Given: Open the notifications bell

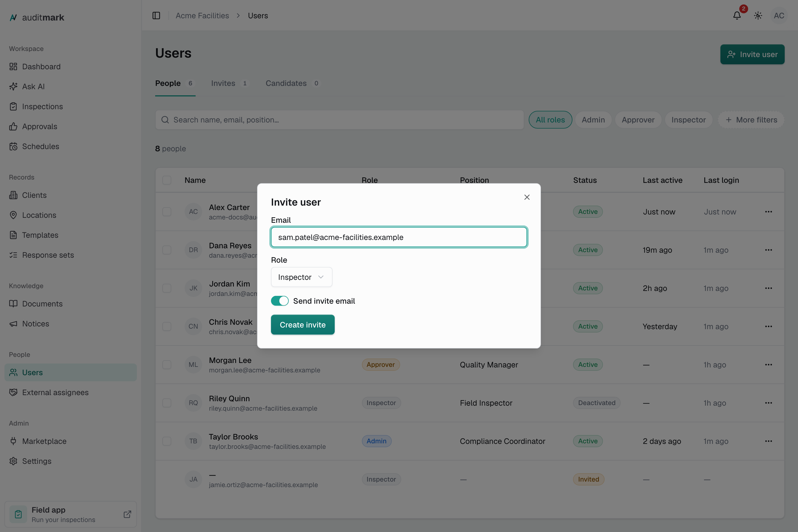Looking at the screenshot, I should 736,16.
